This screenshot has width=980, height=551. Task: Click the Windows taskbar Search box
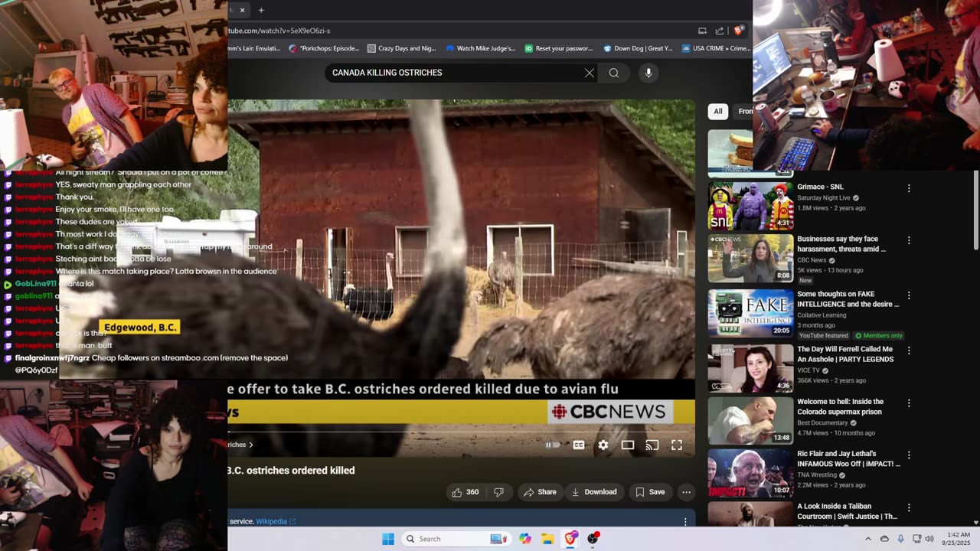(456, 539)
